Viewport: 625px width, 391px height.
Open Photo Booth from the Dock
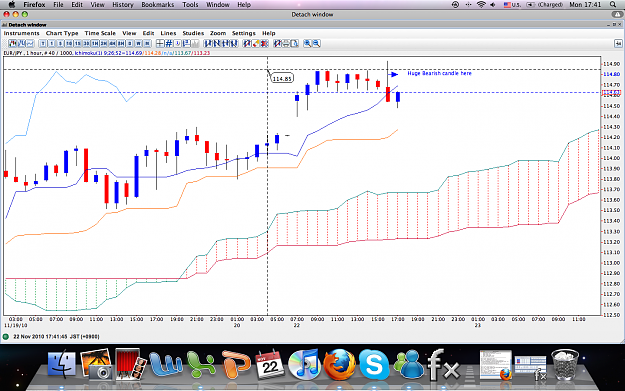[x=130, y=364]
